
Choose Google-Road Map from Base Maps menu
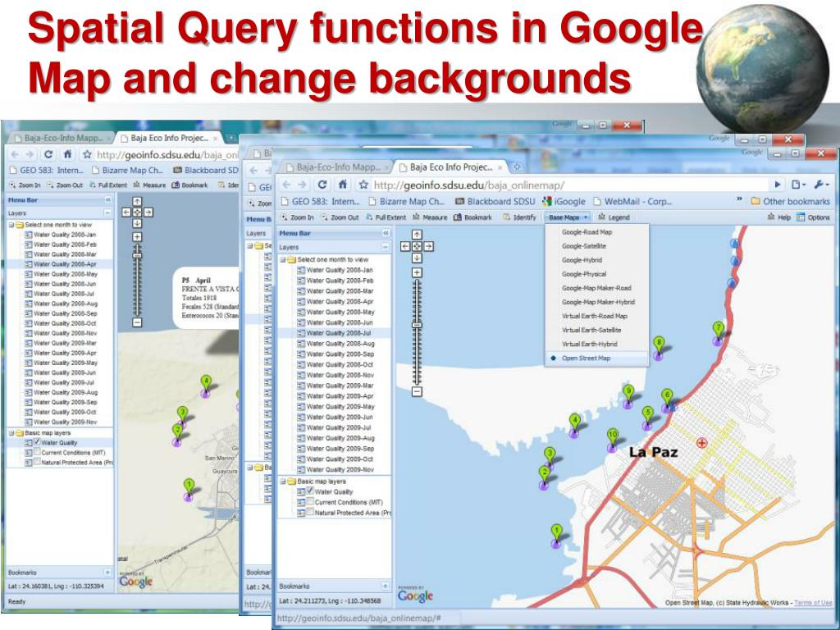pos(587,232)
